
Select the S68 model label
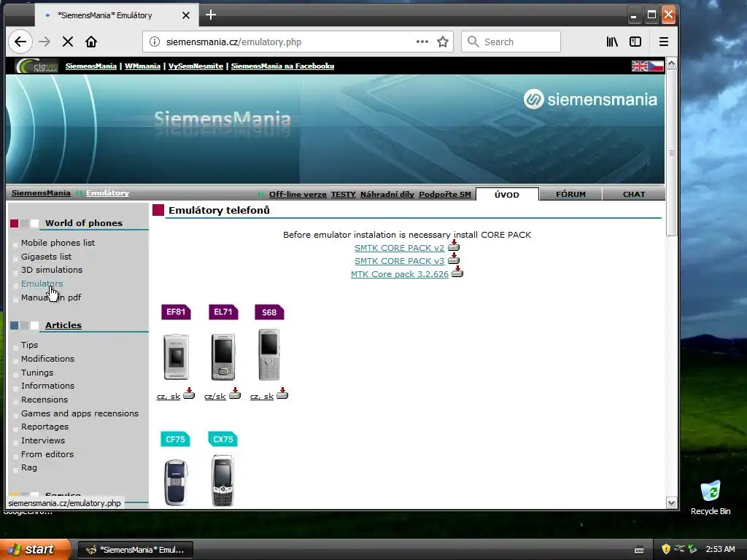(x=269, y=312)
